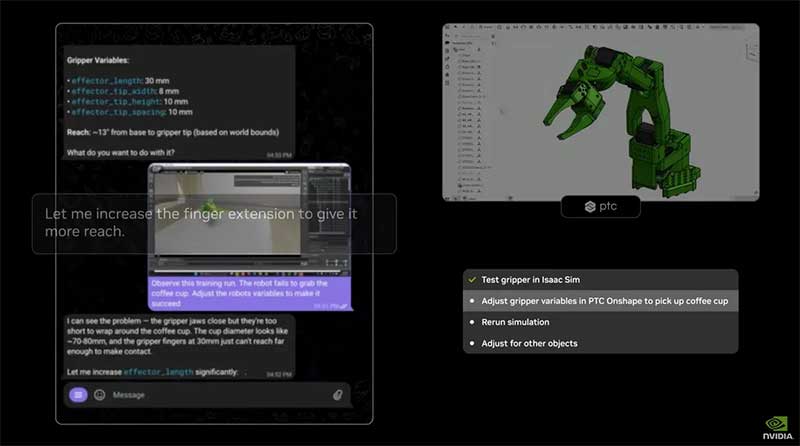Click the view cube in Onshape window

[x=751, y=52]
